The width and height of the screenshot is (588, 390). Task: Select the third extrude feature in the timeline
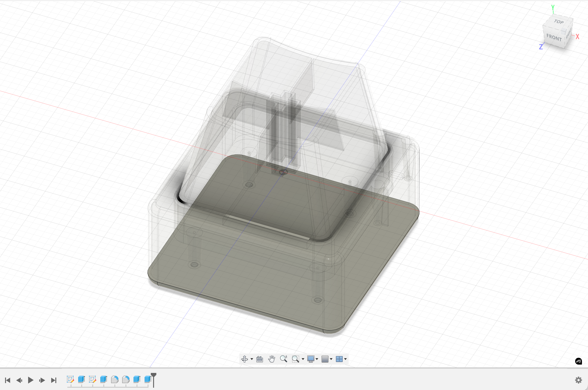tap(137, 379)
